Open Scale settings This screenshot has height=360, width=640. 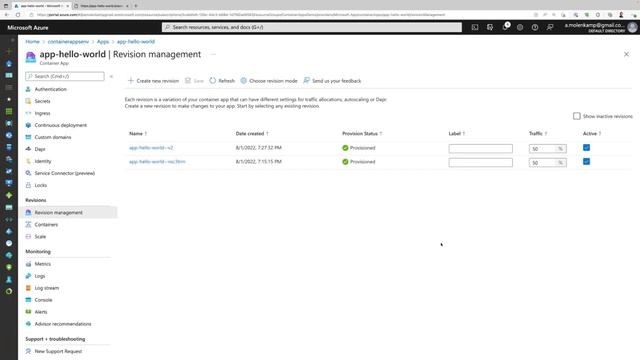[x=40, y=236]
